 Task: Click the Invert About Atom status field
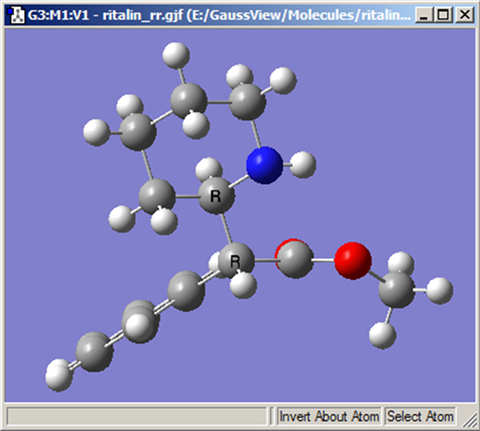point(329,417)
